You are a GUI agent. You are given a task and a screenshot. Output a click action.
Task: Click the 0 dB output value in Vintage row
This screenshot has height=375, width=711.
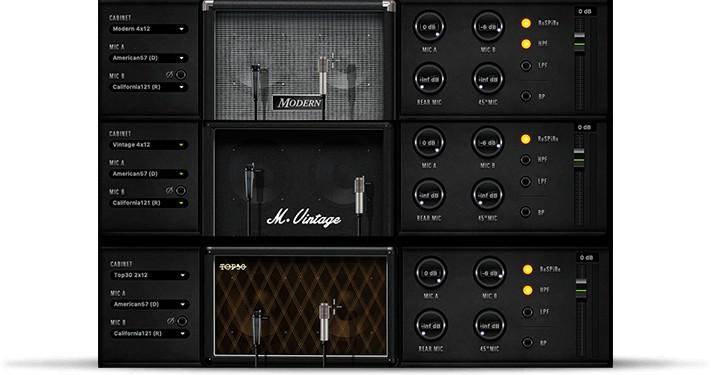pos(584,127)
